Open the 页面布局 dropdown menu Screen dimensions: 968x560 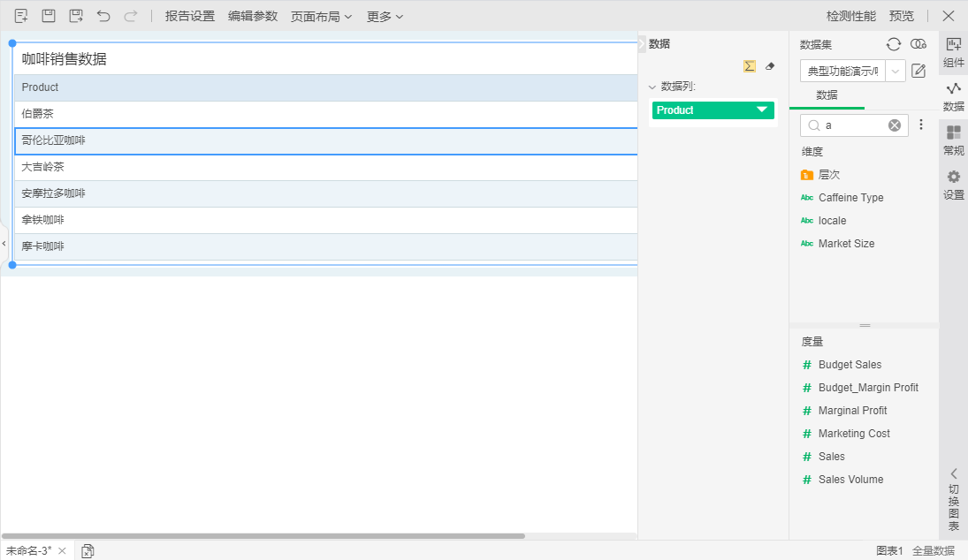(x=321, y=16)
